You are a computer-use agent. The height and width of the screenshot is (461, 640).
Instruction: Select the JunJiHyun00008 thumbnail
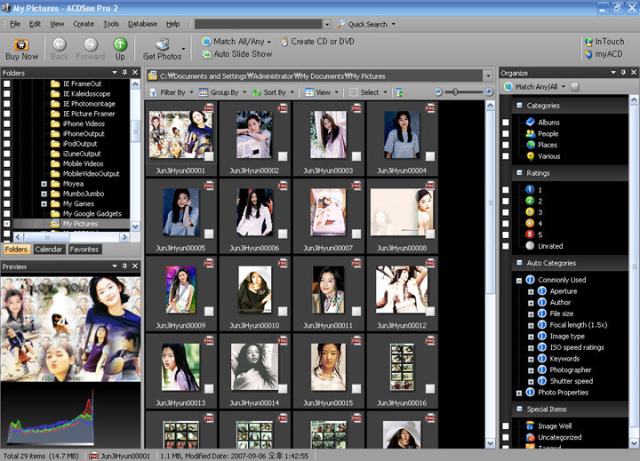(x=402, y=217)
